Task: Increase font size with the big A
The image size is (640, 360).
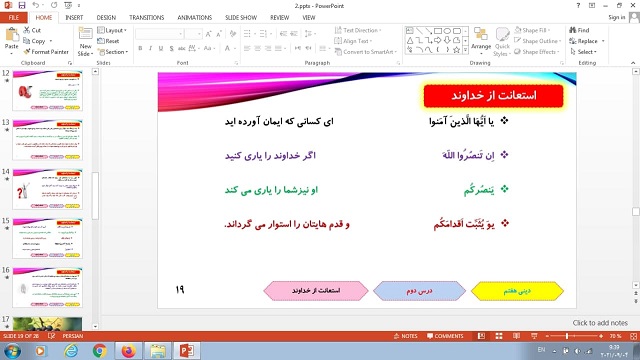Action: (209, 34)
